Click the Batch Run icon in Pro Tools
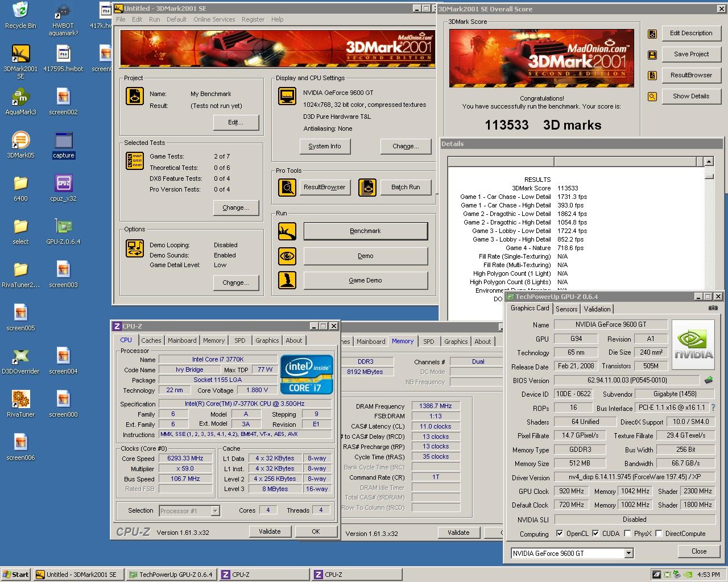The image size is (728, 582). pos(367,187)
